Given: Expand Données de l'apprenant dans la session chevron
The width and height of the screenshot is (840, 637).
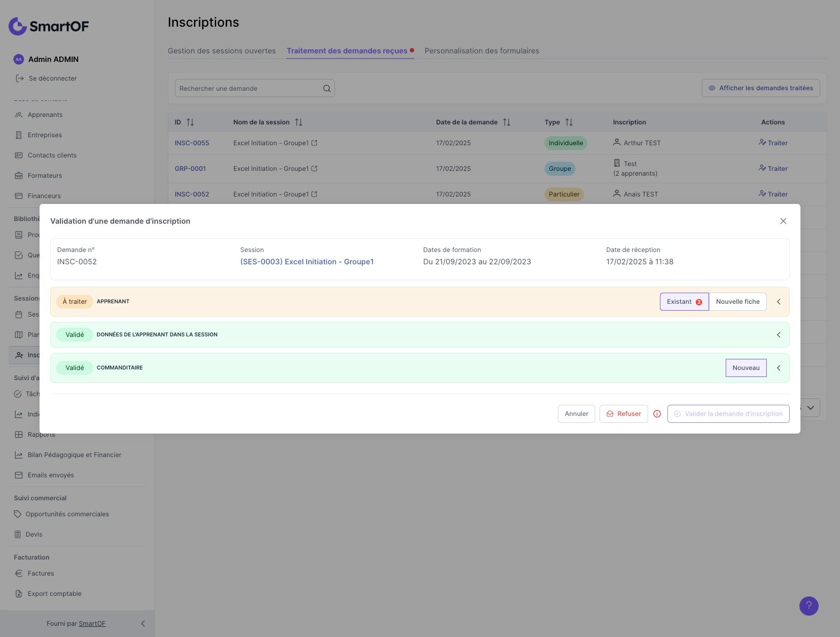Looking at the screenshot, I should pyautogui.click(x=779, y=335).
